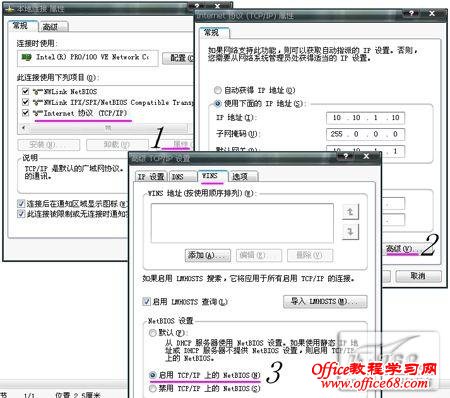Click the 子网掩码 field showing 255.0.0.0

(365, 134)
